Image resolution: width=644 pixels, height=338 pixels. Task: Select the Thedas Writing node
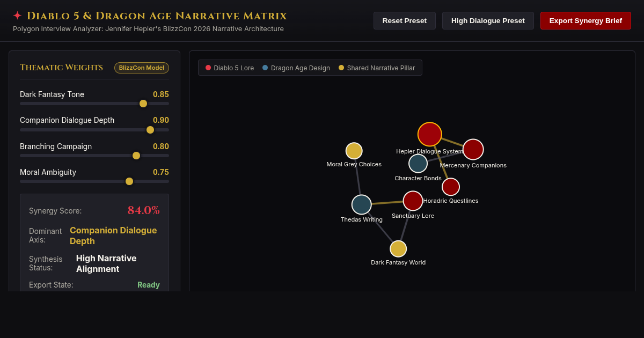point(362,204)
